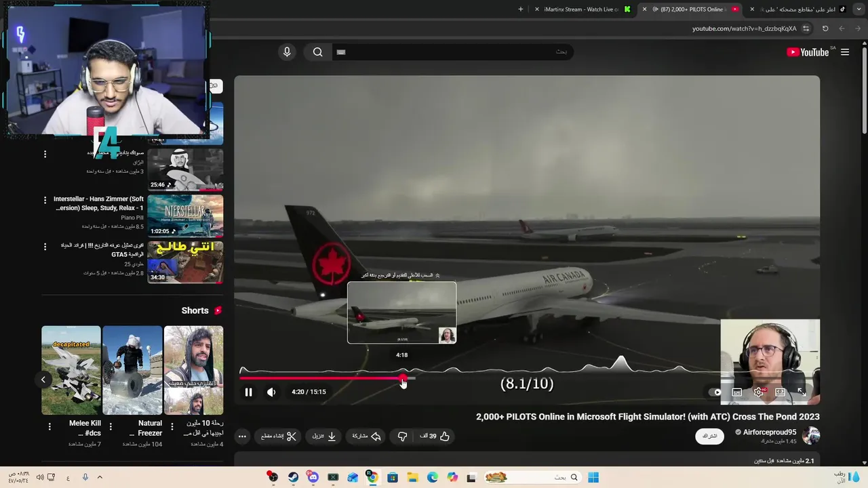Click the video title text

pos(648,417)
